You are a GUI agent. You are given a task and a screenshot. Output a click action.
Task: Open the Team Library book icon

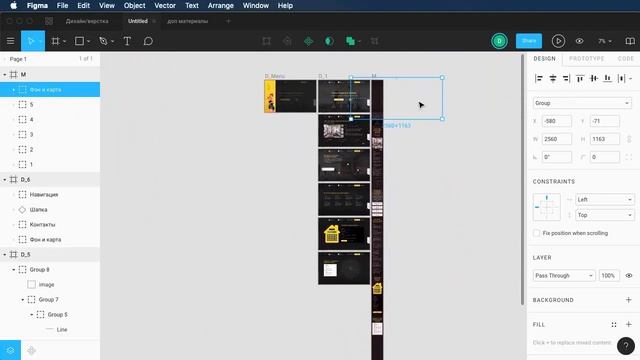point(630,41)
